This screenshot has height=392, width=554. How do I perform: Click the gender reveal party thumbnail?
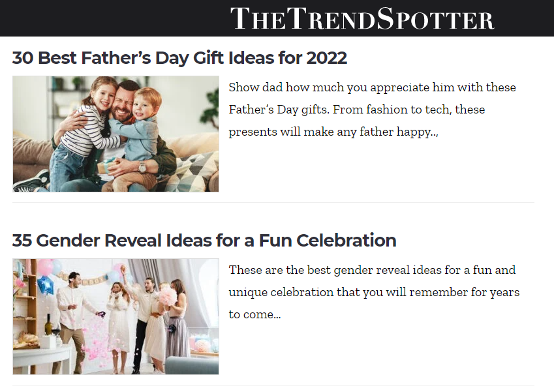[115, 316]
